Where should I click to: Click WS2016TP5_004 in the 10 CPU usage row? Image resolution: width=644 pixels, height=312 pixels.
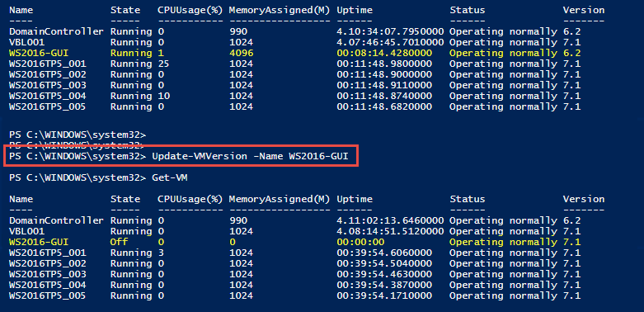[x=48, y=96]
